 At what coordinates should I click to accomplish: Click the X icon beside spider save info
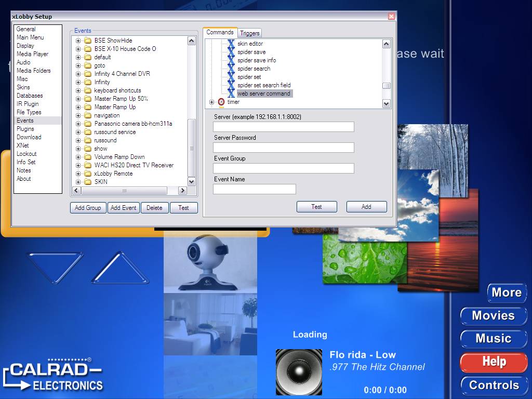(x=231, y=60)
